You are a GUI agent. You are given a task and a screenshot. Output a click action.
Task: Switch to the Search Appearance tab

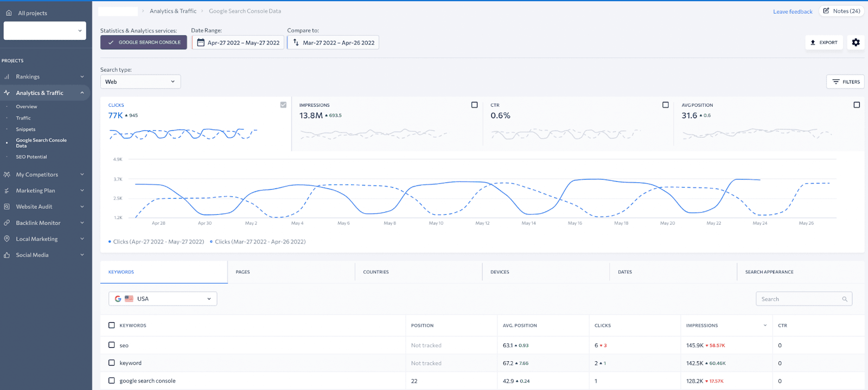point(801,272)
